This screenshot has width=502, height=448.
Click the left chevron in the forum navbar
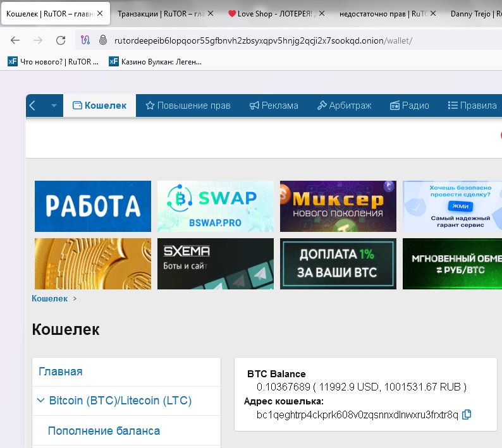click(x=34, y=106)
